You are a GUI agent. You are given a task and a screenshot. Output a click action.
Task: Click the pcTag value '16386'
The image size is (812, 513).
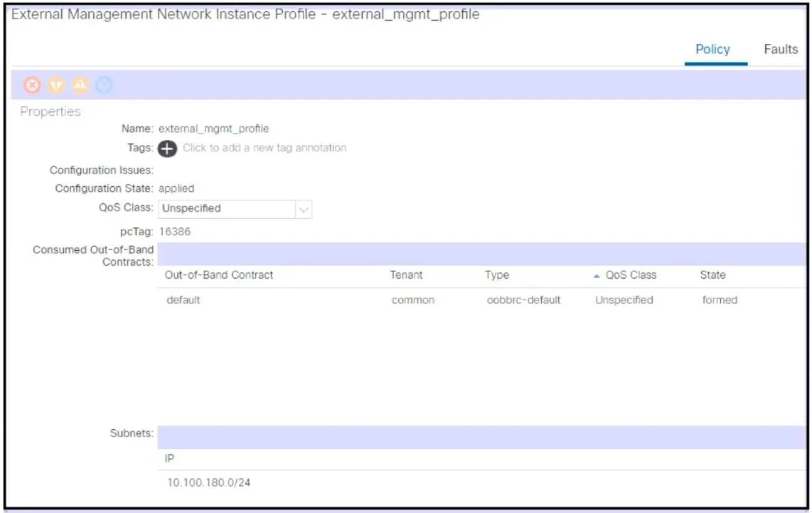coord(174,232)
